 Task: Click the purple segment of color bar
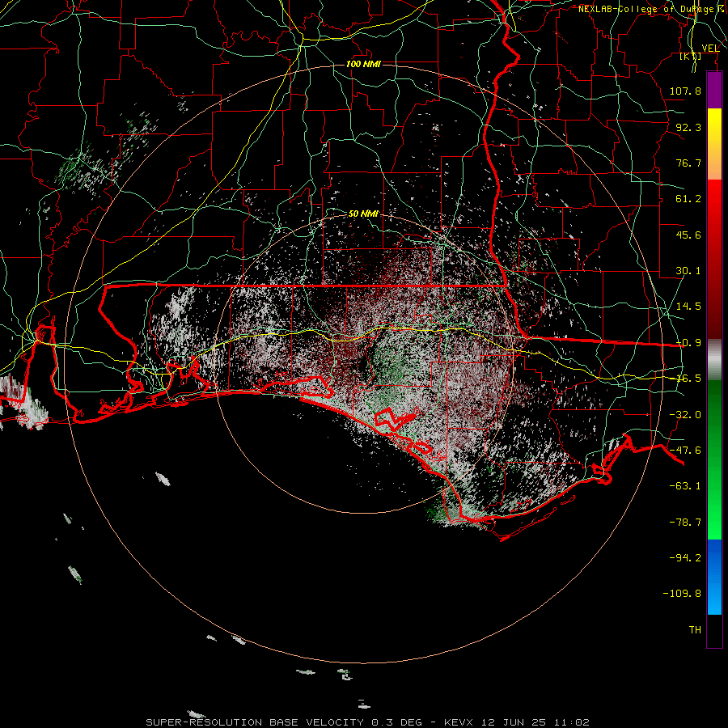[x=714, y=91]
